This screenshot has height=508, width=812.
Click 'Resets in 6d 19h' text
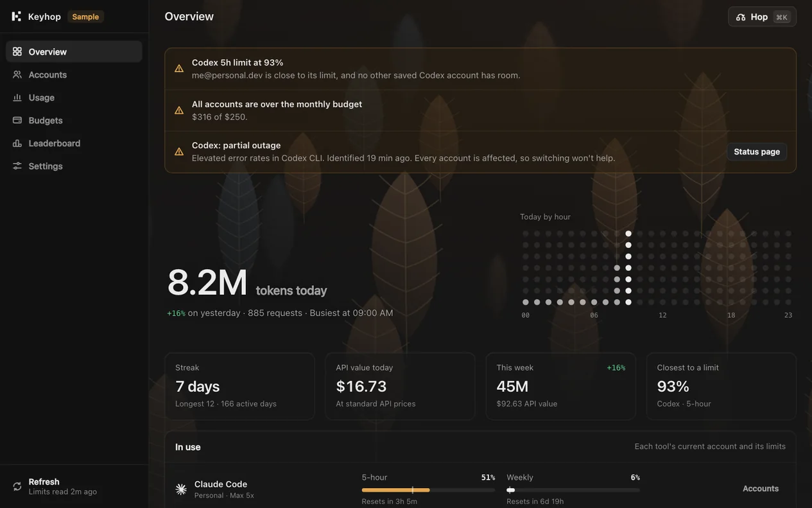(535, 502)
